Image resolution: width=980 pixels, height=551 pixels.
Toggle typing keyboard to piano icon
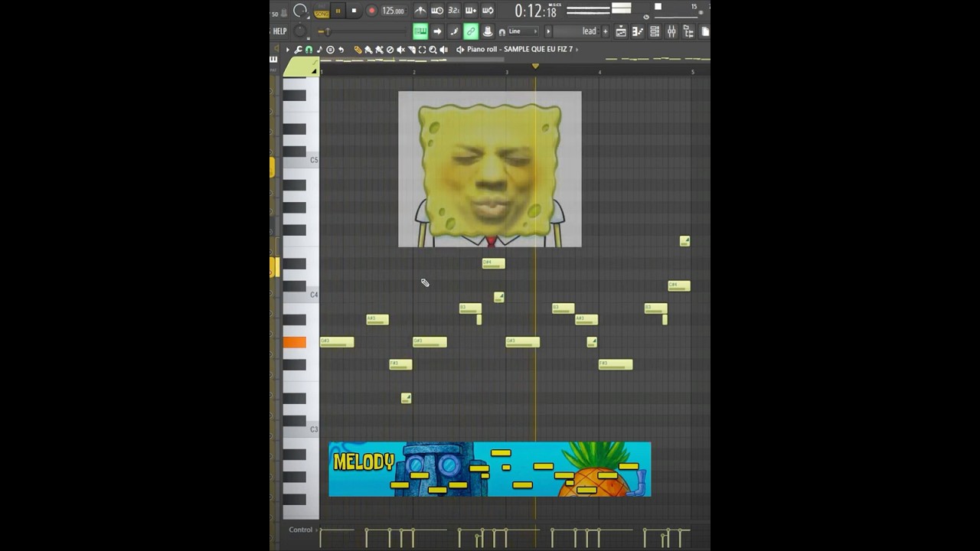pos(420,31)
